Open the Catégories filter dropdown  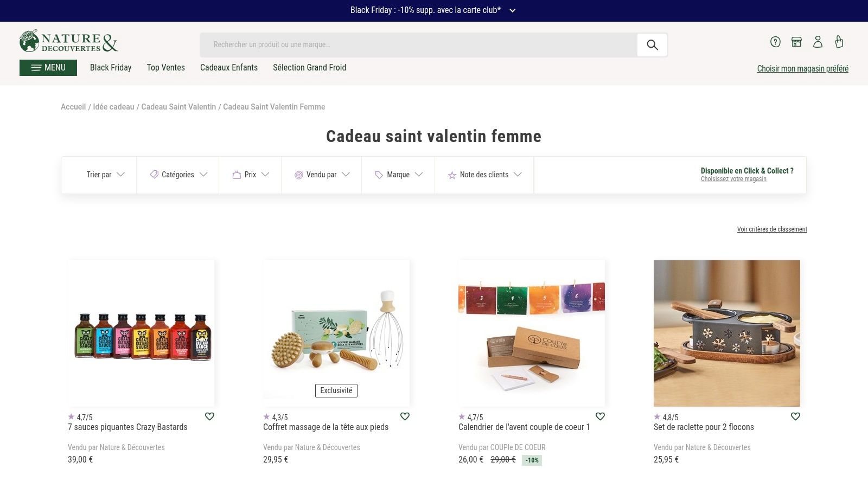click(x=178, y=175)
